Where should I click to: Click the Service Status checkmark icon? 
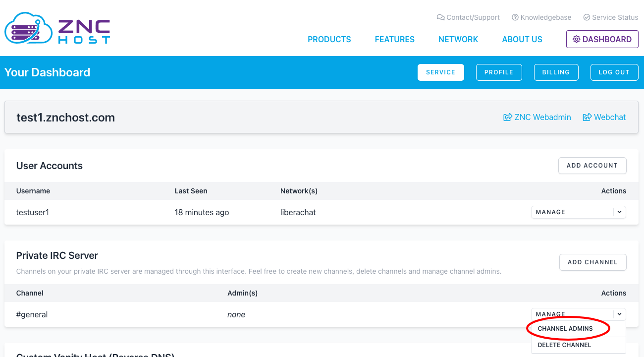click(x=587, y=17)
